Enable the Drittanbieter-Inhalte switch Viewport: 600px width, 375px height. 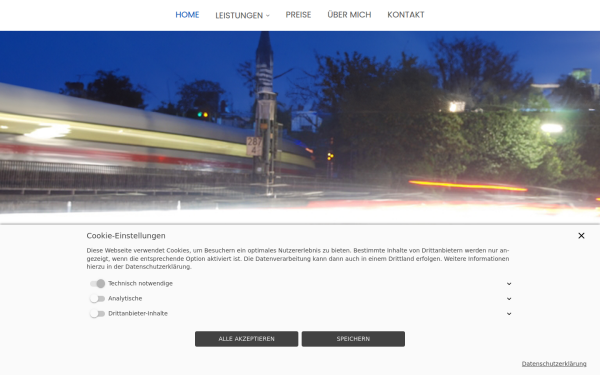tap(98, 314)
